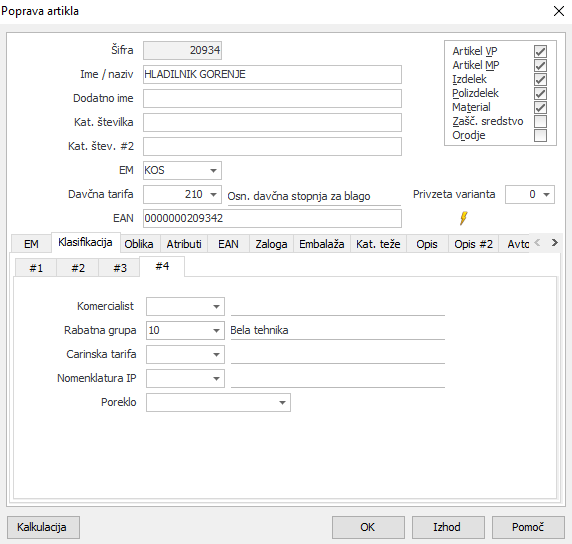This screenshot has width=572, height=544.
Task: Click the Ime / naziv field
Action: [x=272, y=74]
